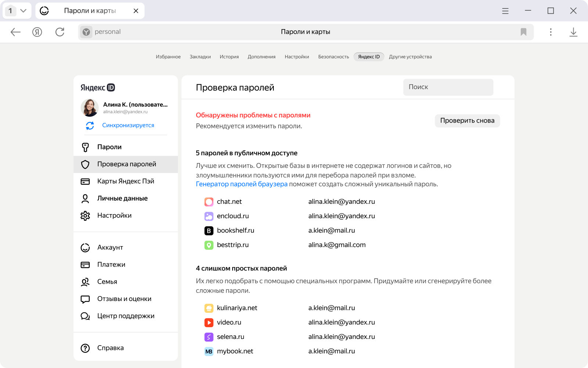This screenshot has height=368, width=588.
Task: Select the kulinariya.net site name
Action: coord(237,308)
